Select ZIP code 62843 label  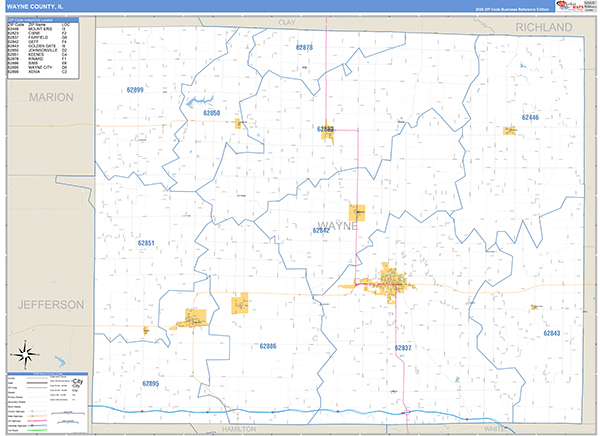click(551, 333)
